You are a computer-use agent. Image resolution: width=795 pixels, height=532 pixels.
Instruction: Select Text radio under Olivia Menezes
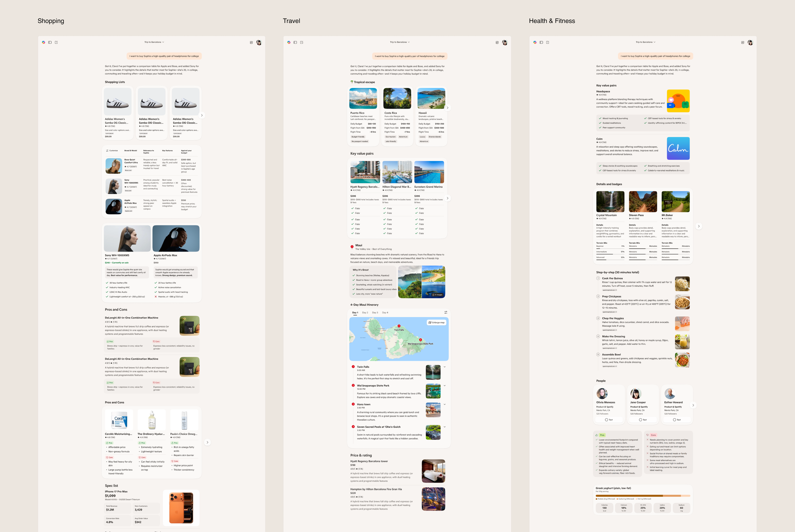point(606,420)
